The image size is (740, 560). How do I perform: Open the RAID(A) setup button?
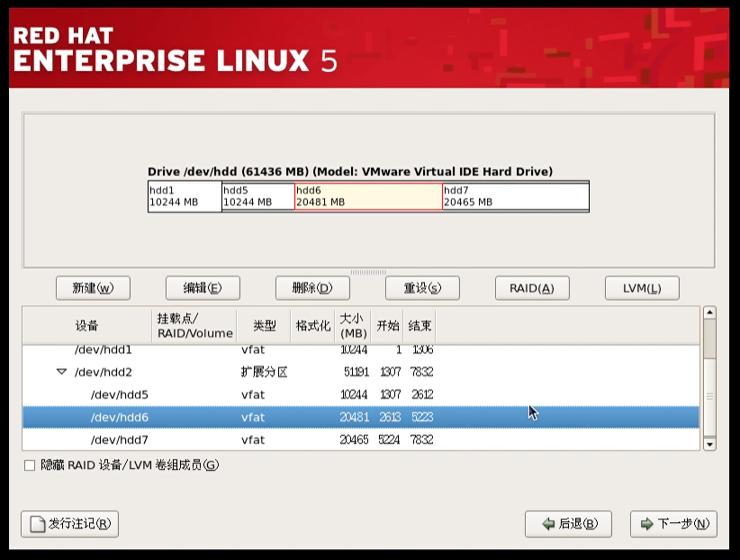point(532,288)
